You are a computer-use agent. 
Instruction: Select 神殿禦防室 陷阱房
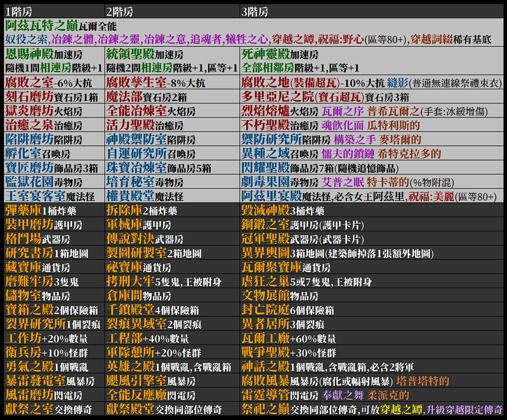click(172, 139)
